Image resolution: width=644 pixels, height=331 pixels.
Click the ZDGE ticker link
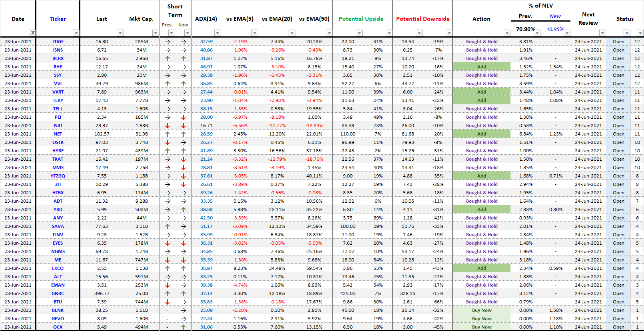pyautogui.click(x=58, y=42)
